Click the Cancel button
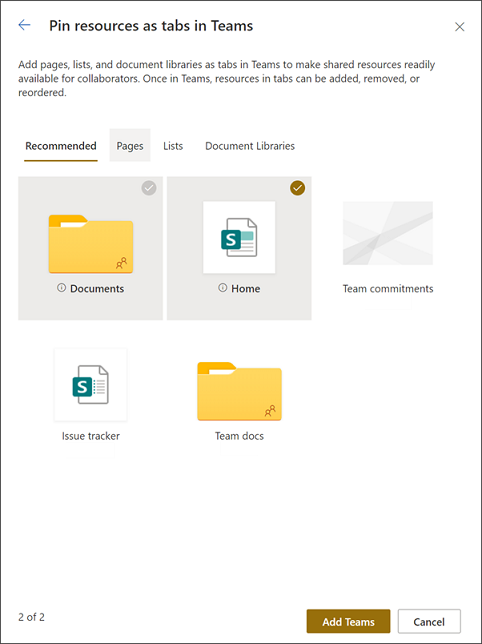This screenshot has width=482, height=644. tap(429, 621)
